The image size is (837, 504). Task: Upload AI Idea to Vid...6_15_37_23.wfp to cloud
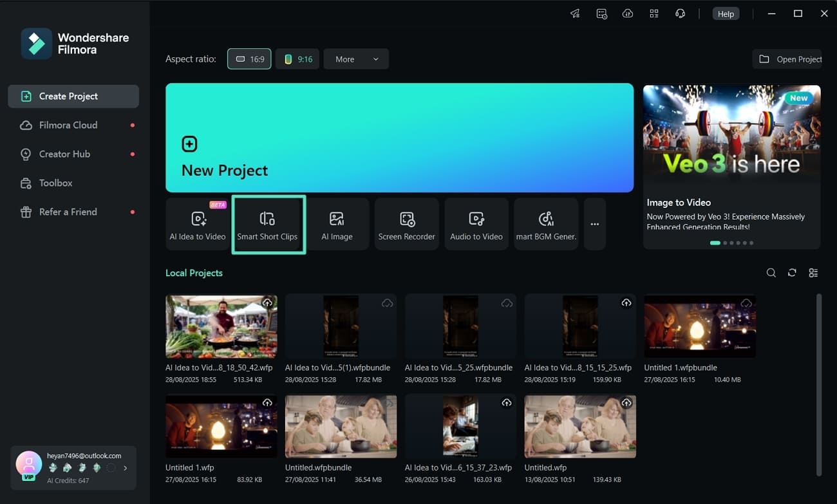(507, 402)
